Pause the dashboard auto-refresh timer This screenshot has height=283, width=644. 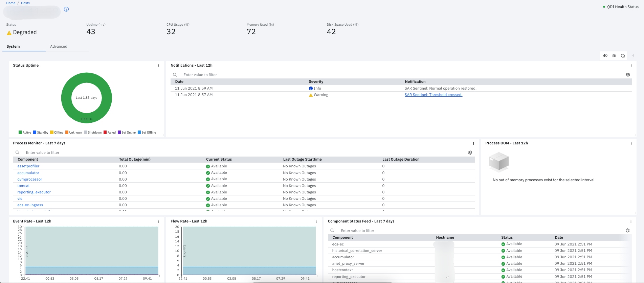[x=614, y=56]
